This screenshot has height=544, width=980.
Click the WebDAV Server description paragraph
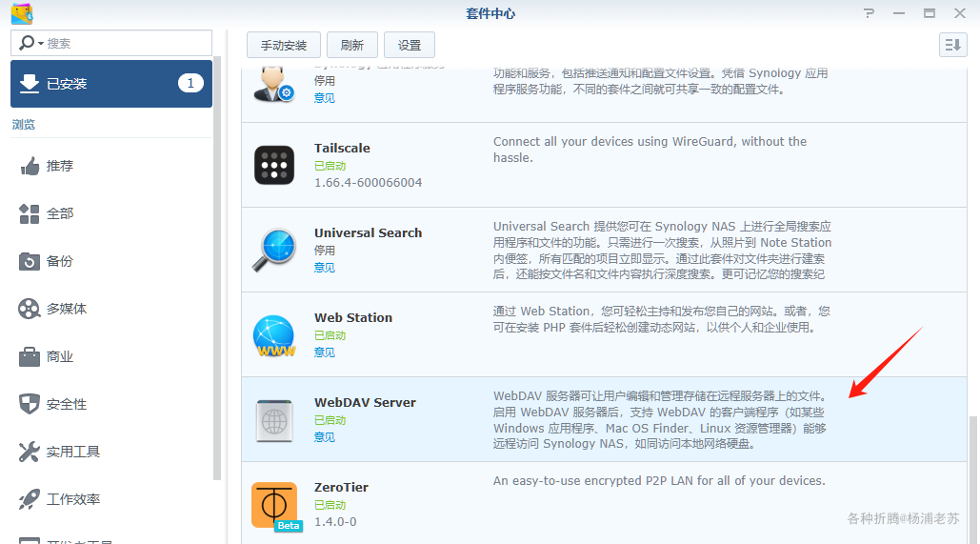(x=660, y=419)
